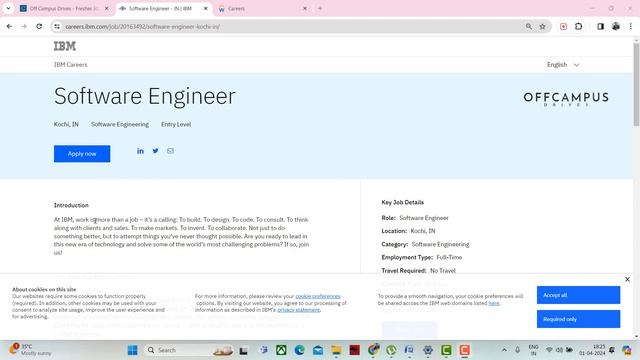The height and width of the screenshot is (360, 640).
Task: Click the Key Job Details heading
Action: coord(402,202)
